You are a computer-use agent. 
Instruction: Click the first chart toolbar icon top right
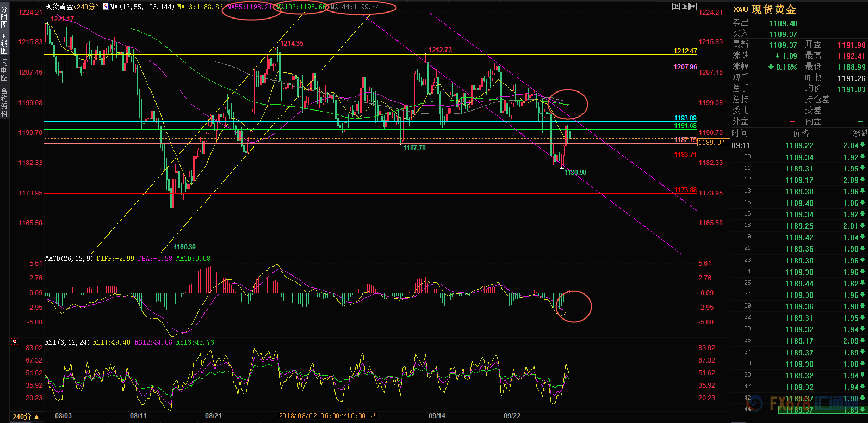pos(676,7)
